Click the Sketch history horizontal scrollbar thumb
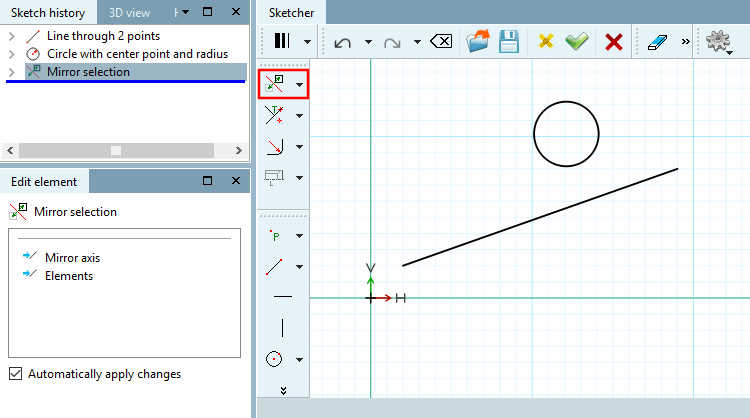The image size is (750, 418). click(x=116, y=150)
